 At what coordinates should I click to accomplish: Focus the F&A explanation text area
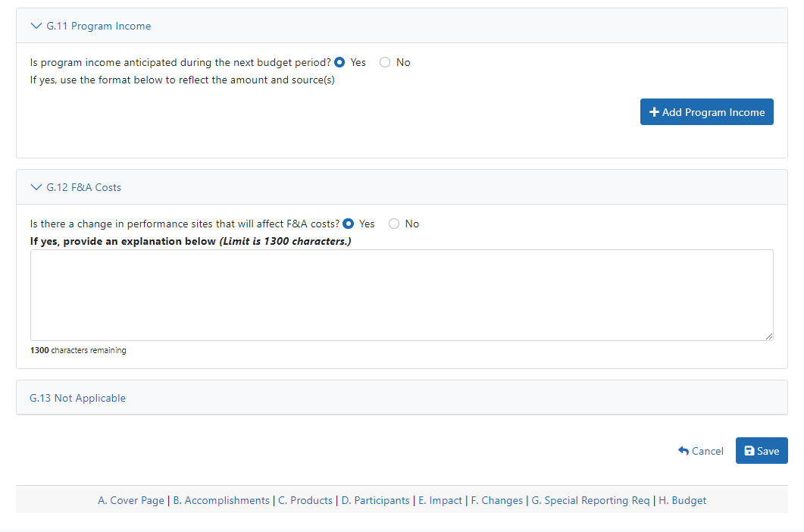pyautogui.click(x=402, y=295)
